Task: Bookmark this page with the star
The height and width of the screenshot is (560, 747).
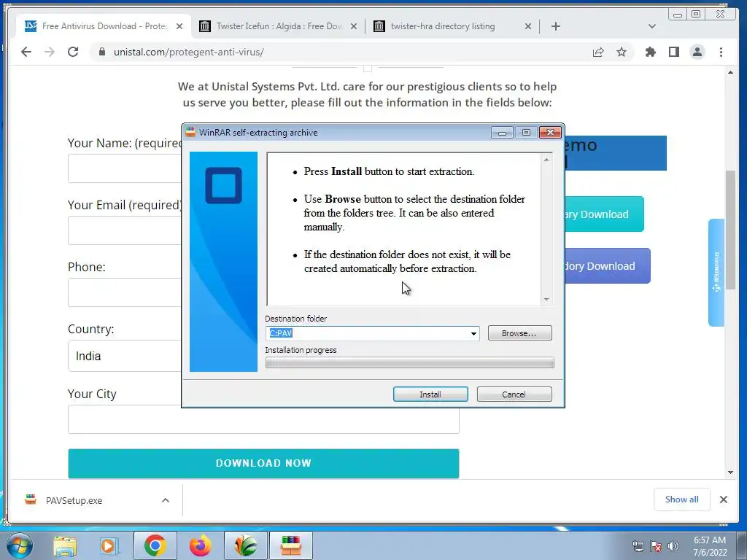Action: click(x=622, y=52)
